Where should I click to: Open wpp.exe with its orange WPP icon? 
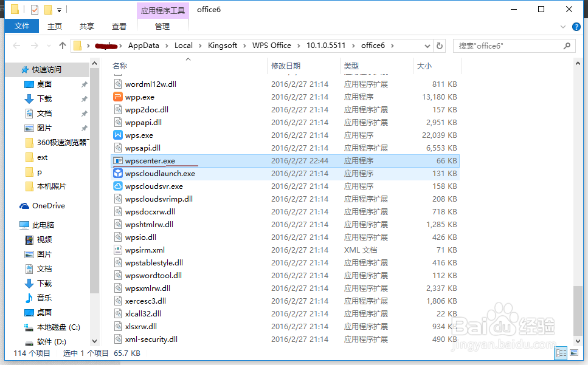click(118, 97)
